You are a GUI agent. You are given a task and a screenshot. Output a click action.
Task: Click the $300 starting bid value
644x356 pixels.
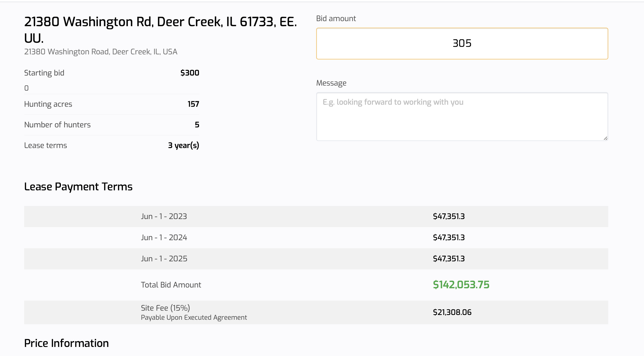coord(190,73)
